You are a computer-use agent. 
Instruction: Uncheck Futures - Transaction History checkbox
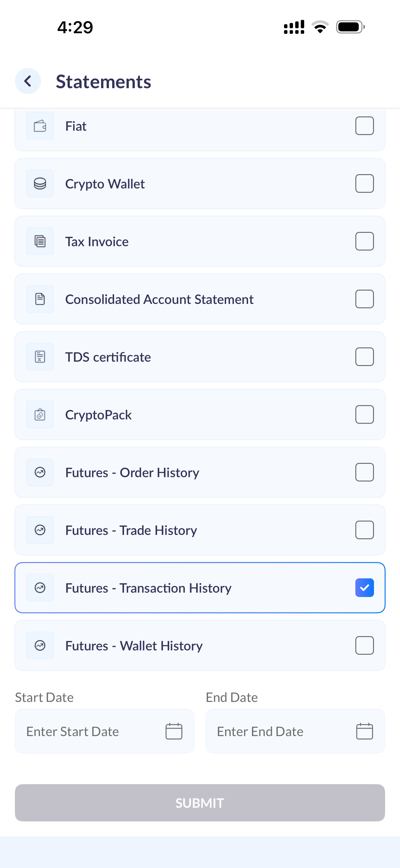point(365,588)
